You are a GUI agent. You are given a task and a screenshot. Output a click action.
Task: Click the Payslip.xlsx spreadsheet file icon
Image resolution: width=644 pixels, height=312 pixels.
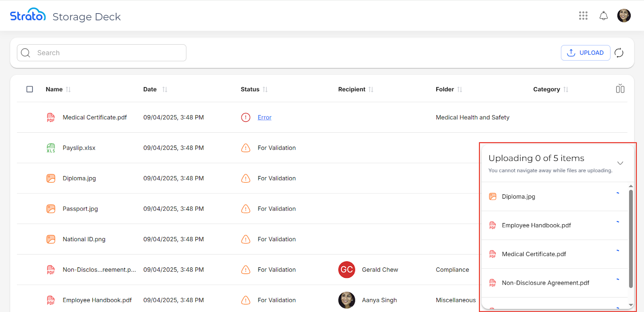coord(51,148)
